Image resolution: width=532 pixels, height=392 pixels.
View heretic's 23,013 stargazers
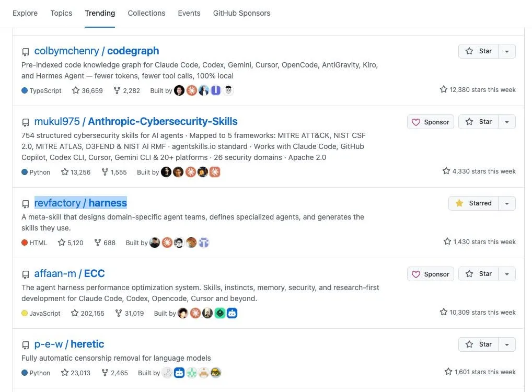76,373
